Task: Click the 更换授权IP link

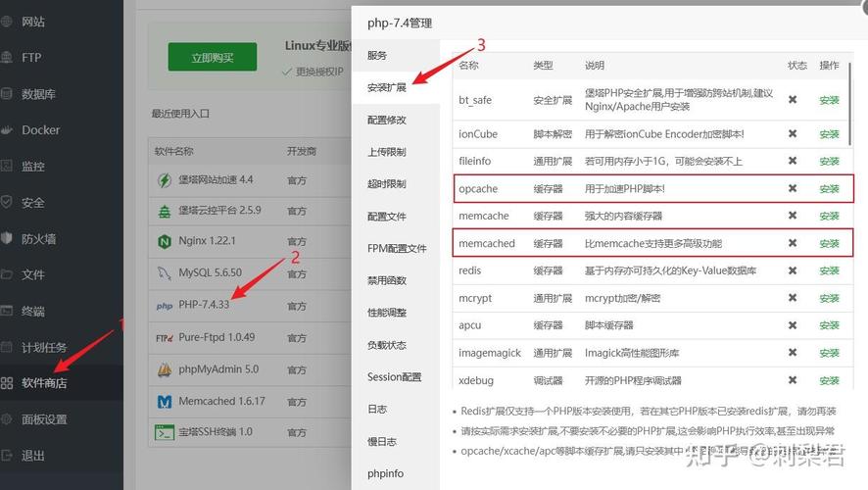Action: pyautogui.click(x=319, y=72)
